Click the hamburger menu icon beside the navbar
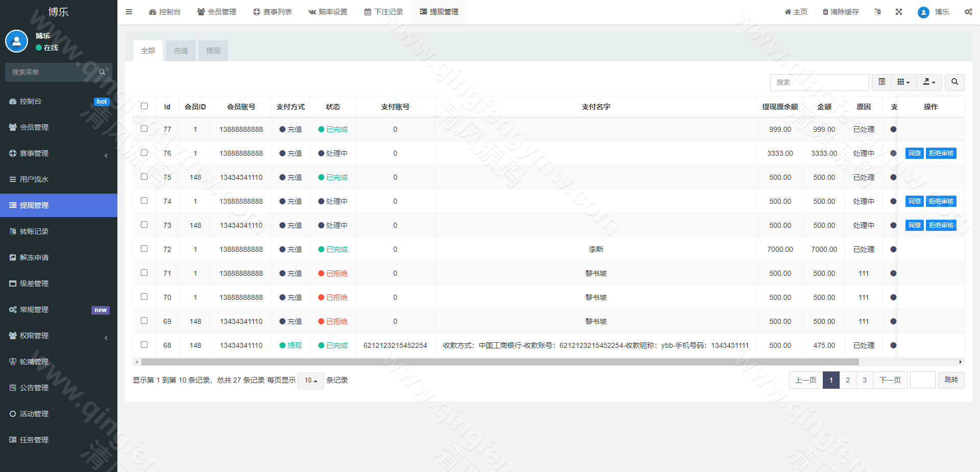This screenshot has height=472, width=980. [129, 11]
